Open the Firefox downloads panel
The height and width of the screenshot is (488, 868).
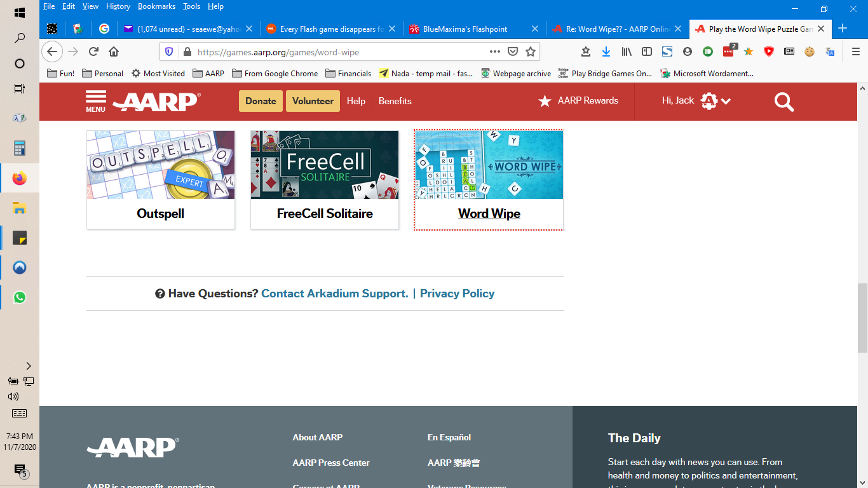pyautogui.click(x=606, y=51)
